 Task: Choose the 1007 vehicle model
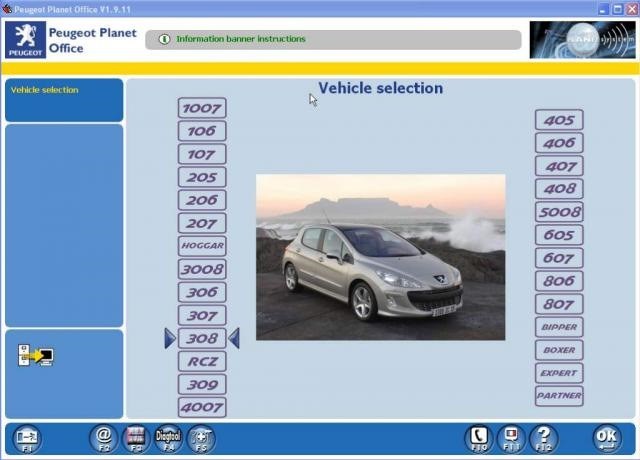tap(202, 108)
